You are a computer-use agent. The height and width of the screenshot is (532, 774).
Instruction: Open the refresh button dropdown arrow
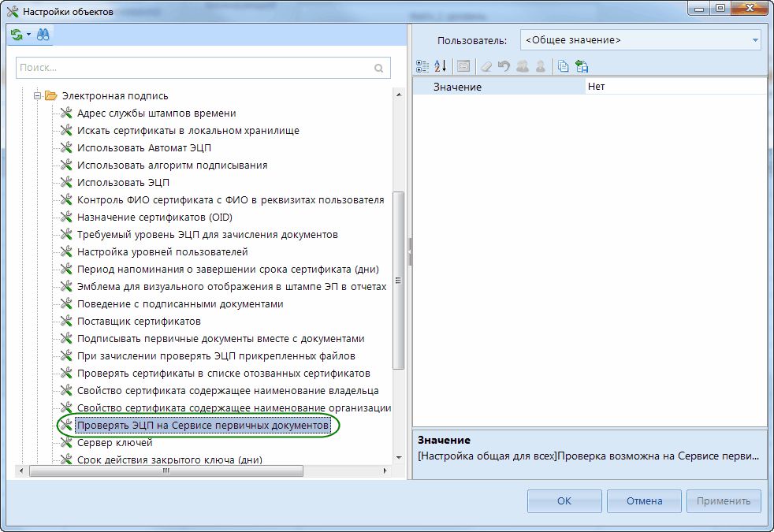point(28,35)
